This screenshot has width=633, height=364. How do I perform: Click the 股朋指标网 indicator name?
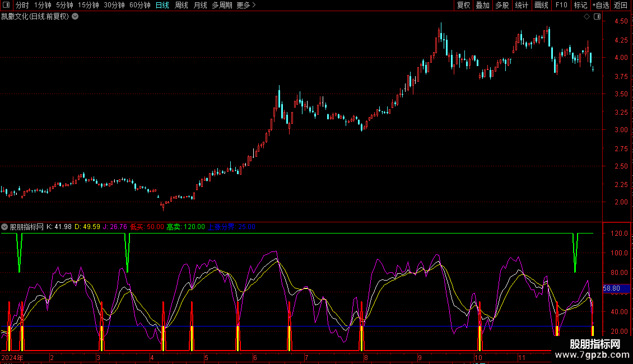[27, 227]
